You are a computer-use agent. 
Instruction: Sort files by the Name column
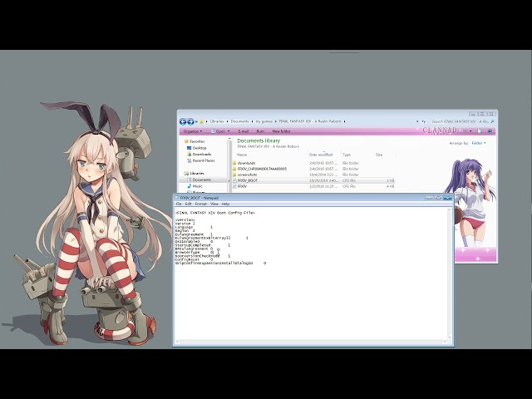coord(242,155)
